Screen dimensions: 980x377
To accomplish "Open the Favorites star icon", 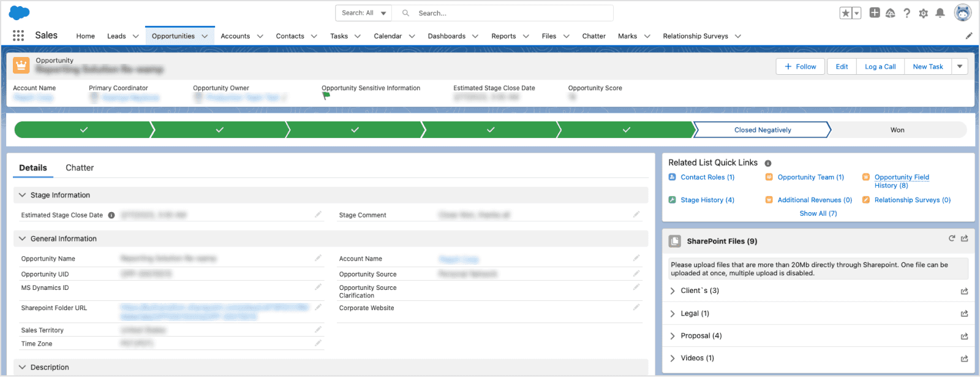I will coord(845,13).
